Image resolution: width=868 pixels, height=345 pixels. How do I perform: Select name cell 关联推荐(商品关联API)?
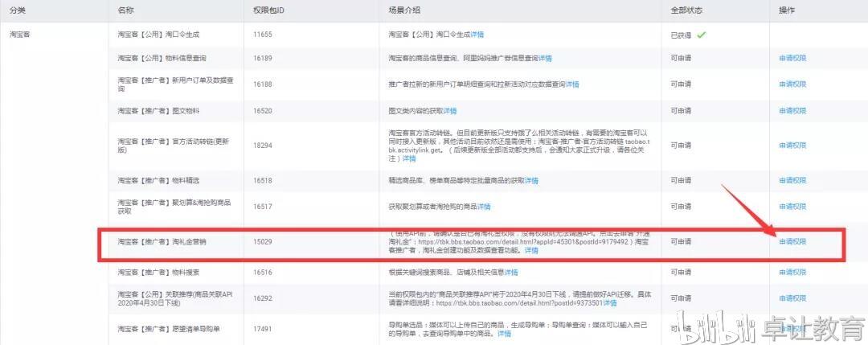click(175, 298)
